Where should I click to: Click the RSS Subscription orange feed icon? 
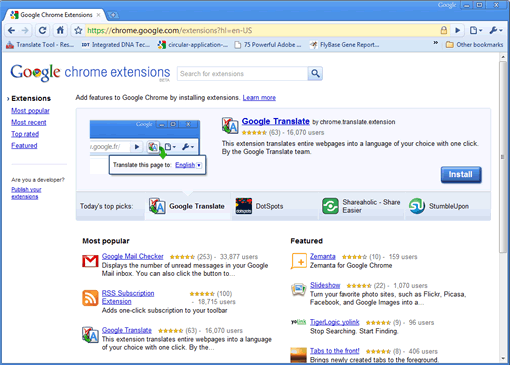point(90,298)
